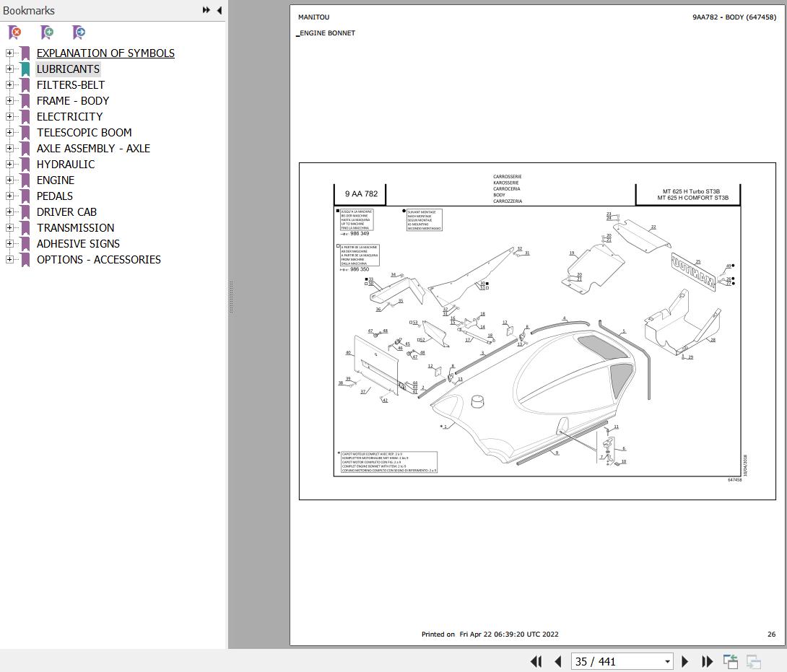Open the page number dropdown arrow
Viewport: 787px width, 672px height.
[667, 661]
